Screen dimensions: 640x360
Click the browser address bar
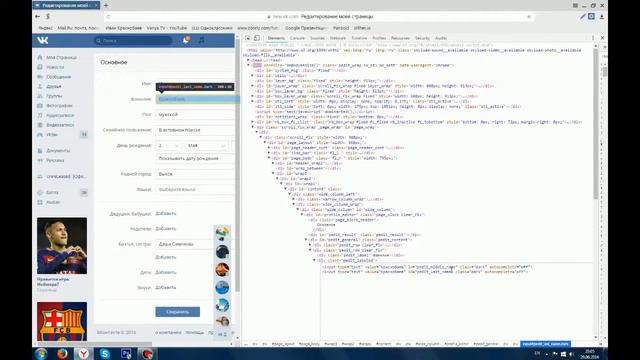pos(320,17)
